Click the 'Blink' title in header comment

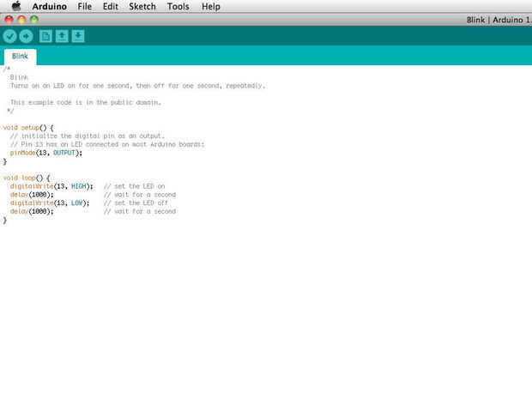click(19, 77)
